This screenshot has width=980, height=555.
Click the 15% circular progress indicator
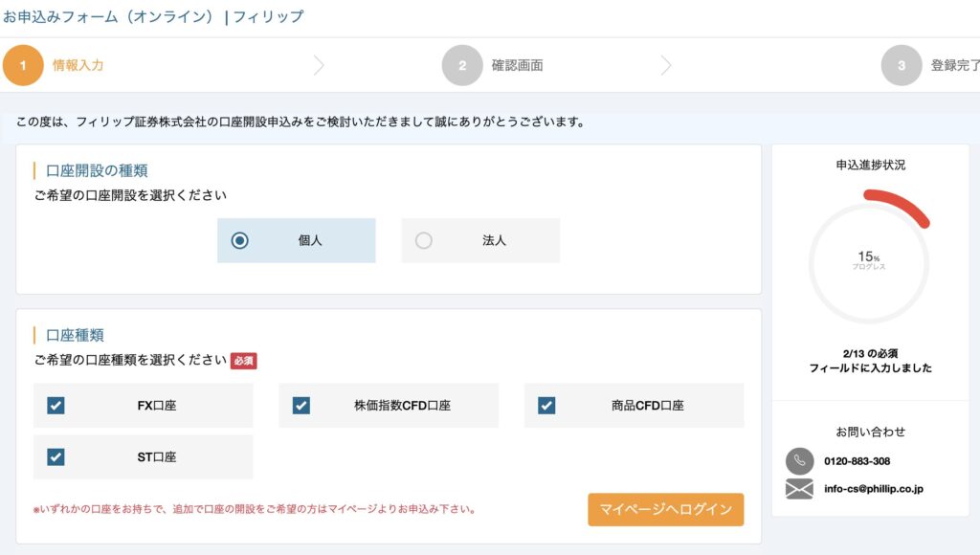(x=869, y=260)
